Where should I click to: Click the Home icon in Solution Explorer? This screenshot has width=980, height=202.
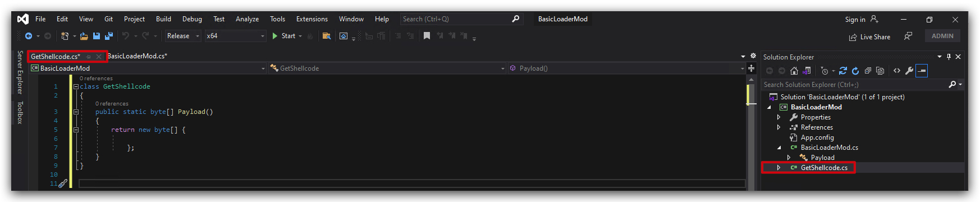[x=794, y=71]
